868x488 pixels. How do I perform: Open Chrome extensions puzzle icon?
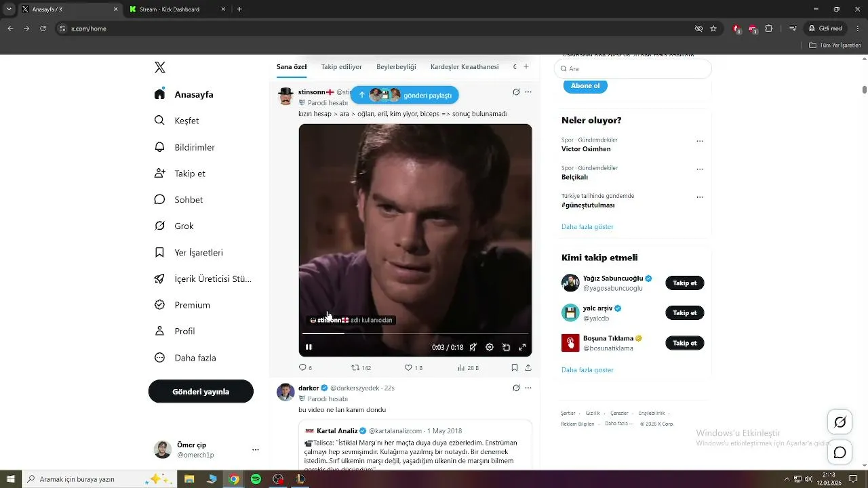pyautogui.click(x=768, y=28)
